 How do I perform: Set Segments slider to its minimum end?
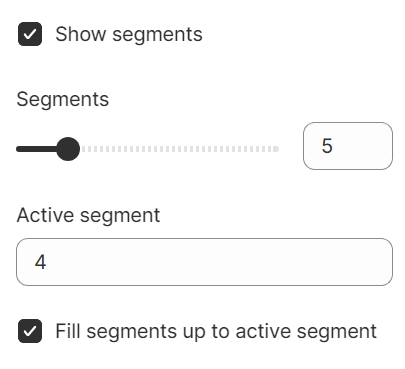pos(18,149)
